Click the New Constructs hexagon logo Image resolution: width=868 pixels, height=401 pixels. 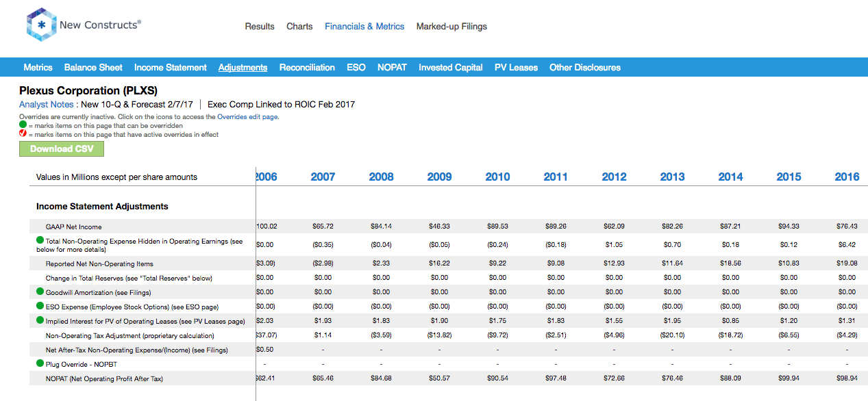pyautogui.click(x=40, y=25)
